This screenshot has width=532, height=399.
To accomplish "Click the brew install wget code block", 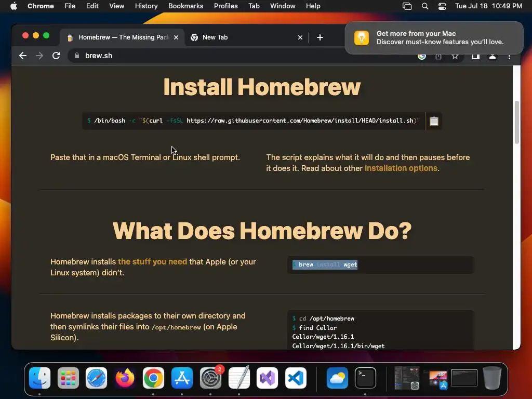I will point(380,264).
